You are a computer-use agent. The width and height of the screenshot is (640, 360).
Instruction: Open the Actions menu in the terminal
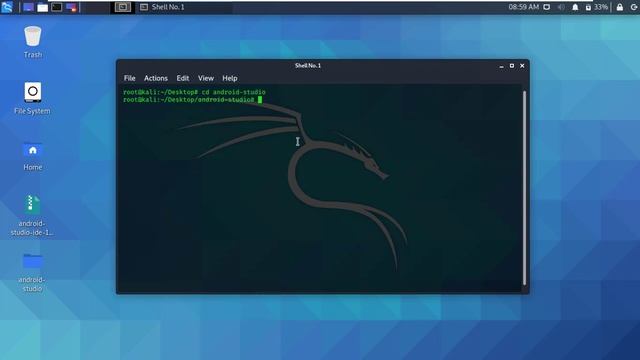point(156,78)
